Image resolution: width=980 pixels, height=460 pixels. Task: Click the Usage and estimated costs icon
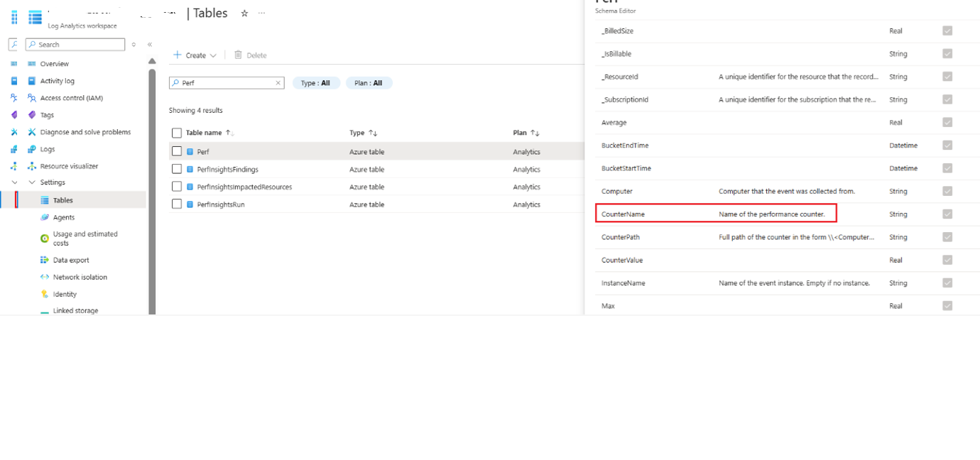pyautogui.click(x=45, y=239)
